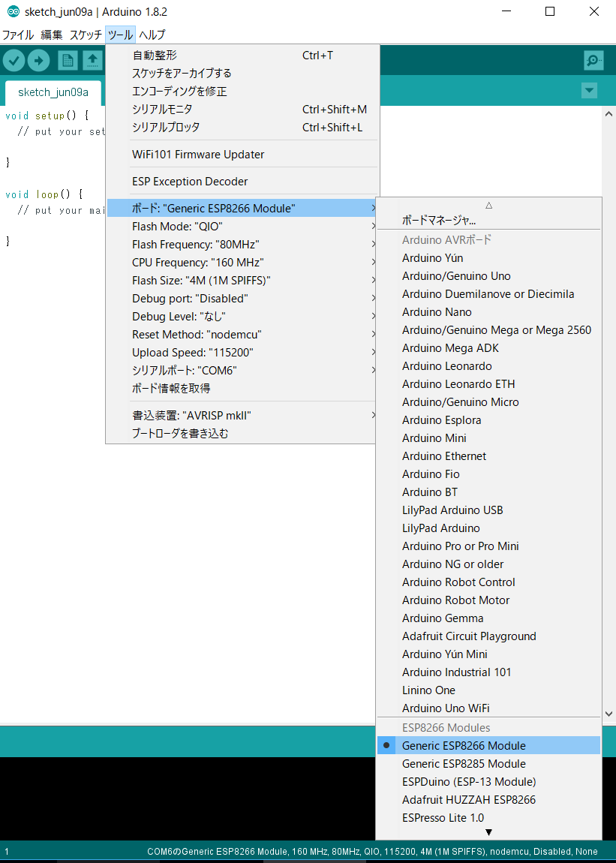Screen dimensions: 616x863
Task: Click the ツール menu
Action: (120, 35)
